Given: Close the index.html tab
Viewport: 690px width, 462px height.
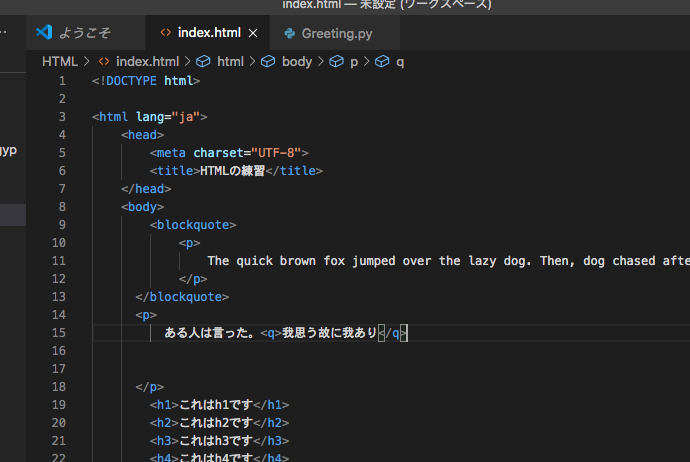Looking at the screenshot, I should (x=253, y=33).
